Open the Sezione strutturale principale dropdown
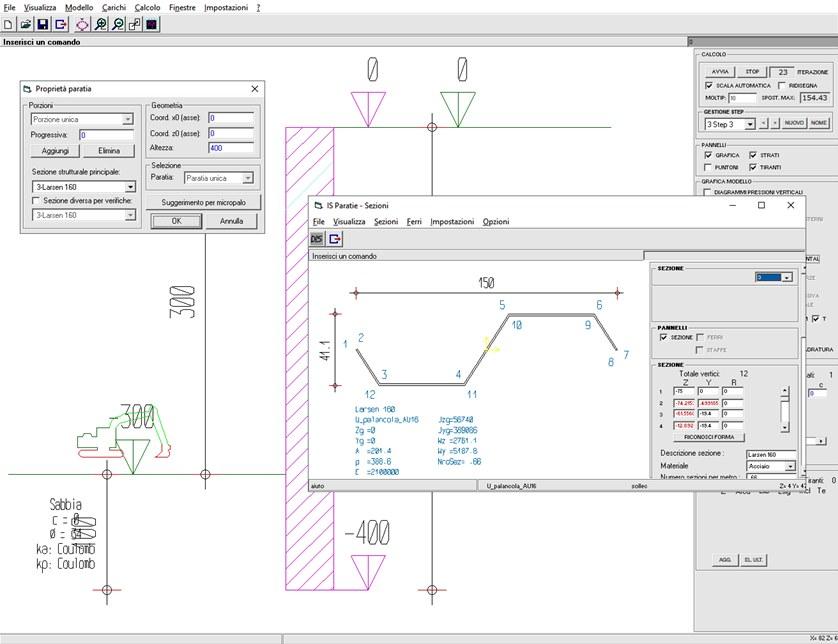This screenshot has height=644, width=838. (130, 186)
